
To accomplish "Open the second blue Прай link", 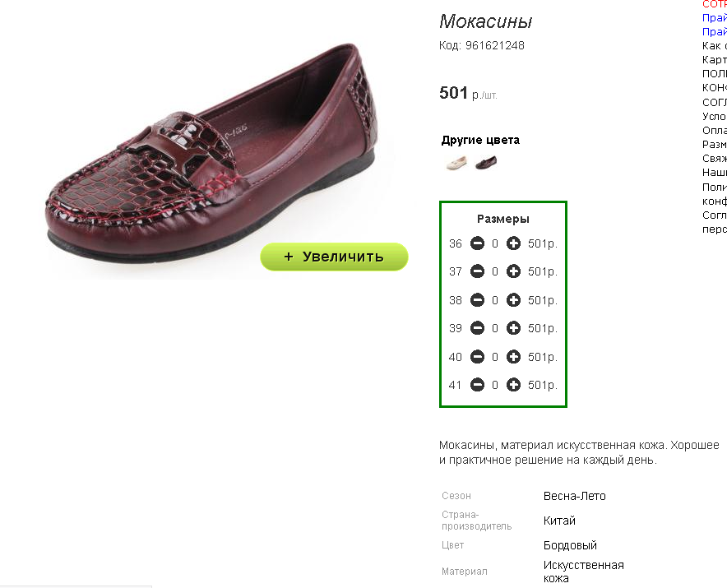I will [714, 31].
